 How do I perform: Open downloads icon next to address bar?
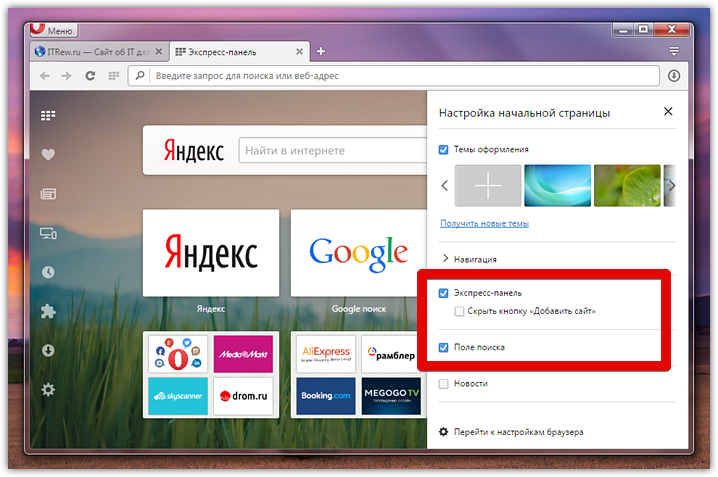pyautogui.click(x=674, y=76)
